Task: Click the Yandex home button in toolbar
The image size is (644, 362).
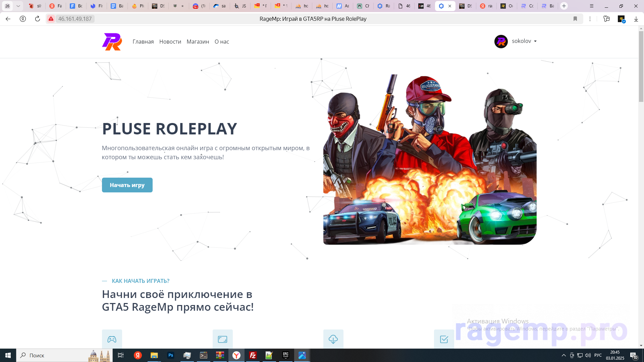Action: (x=23, y=19)
